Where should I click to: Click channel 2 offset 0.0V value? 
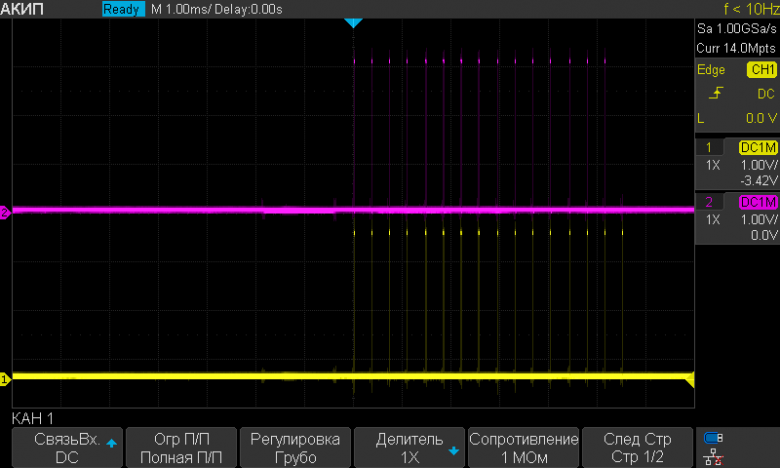pos(764,235)
